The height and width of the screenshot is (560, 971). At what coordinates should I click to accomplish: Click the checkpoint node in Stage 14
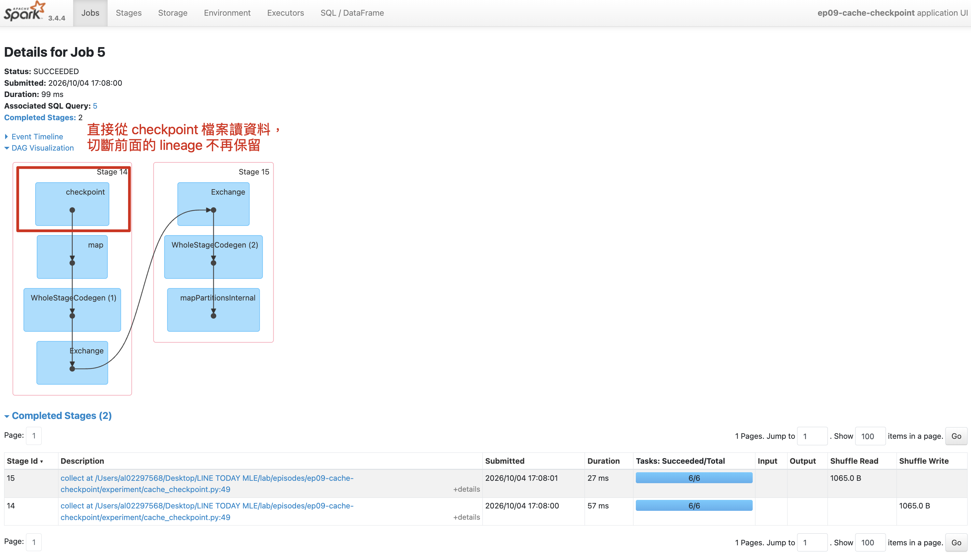click(x=72, y=204)
